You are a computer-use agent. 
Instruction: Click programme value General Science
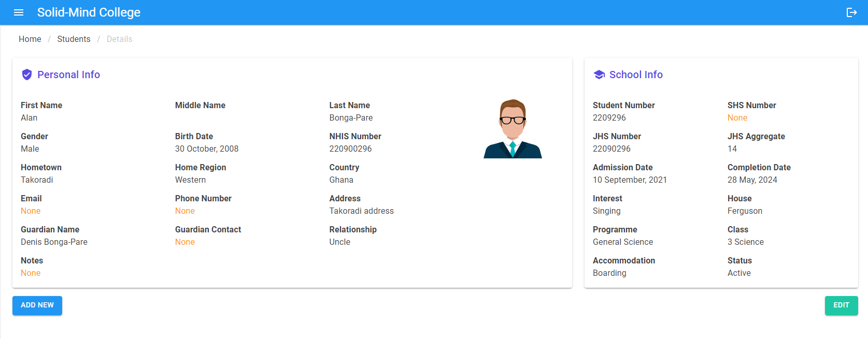(x=623, y=242)
